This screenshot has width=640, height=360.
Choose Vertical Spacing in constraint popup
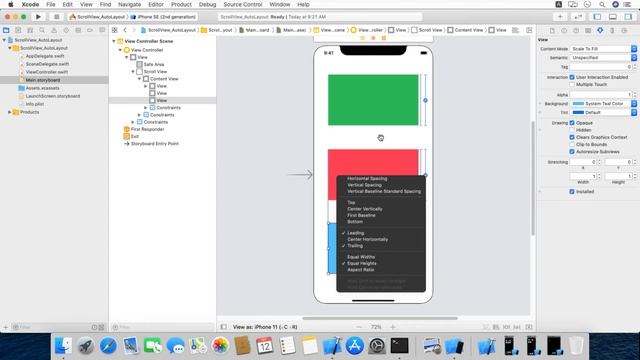coord(364,185)
